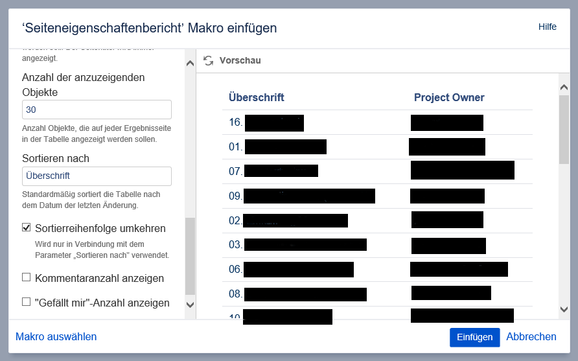Viewport: 578px width, 361px height.
Task: Click up arrow of left settings scrollbar
Action: pyautogui.click(x=190, y=63)
